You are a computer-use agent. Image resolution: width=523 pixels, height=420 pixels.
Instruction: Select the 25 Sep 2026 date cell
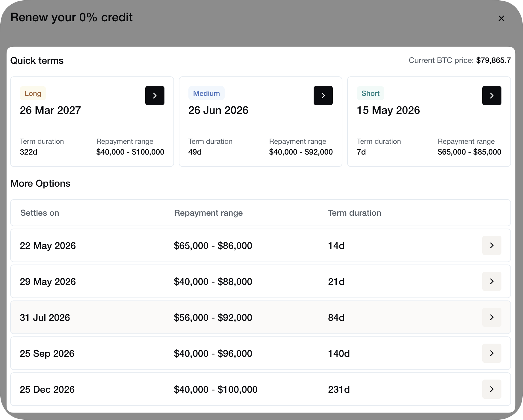[47, 353]
